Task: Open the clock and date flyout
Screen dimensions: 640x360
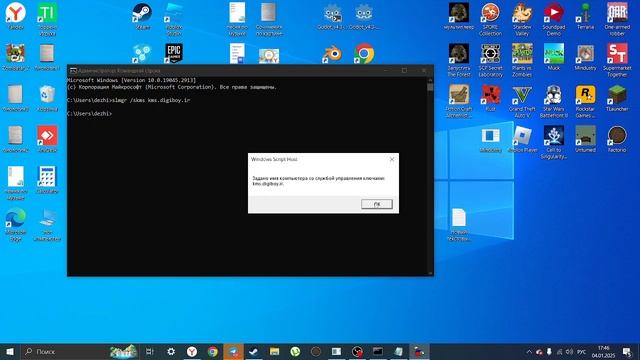Action: 603,352
